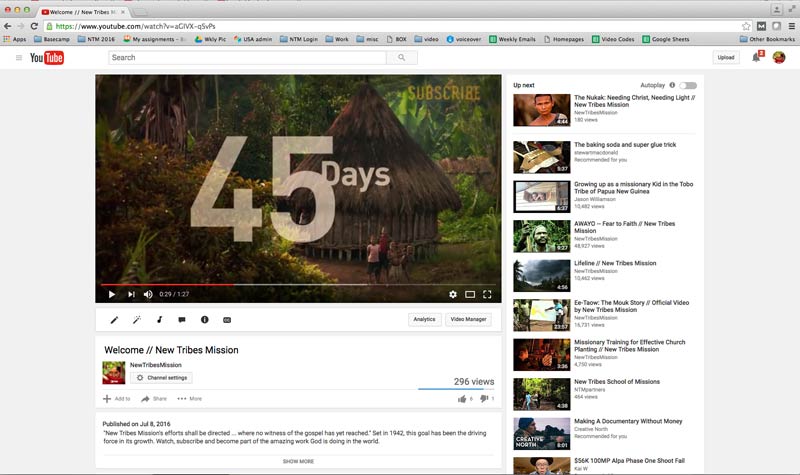
Task: Open the Apps bookmark shortcut
Action: click(15, 39)
